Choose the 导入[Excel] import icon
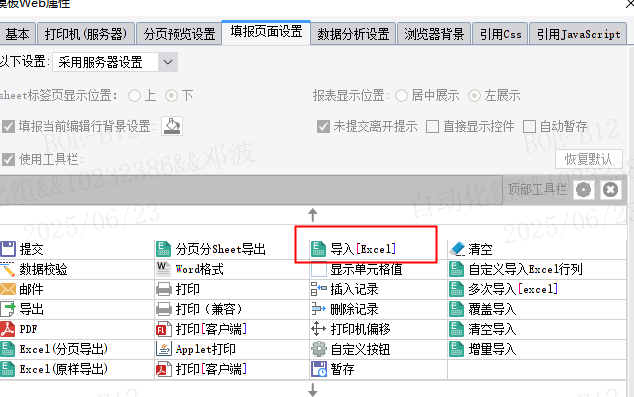 (x=318, y=249)
